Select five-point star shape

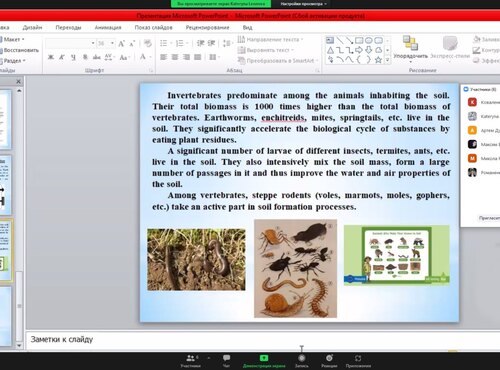pyautogui.click(x=378, y=60)
